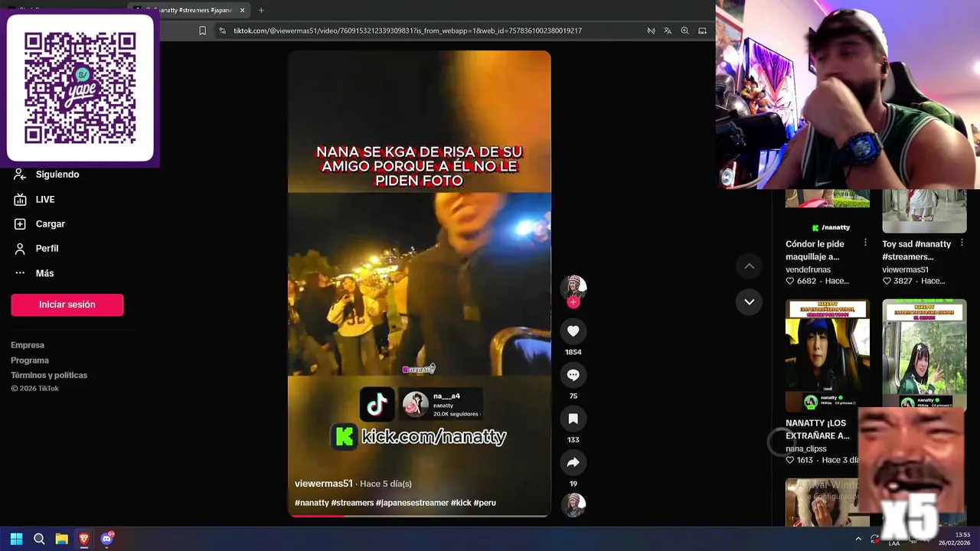Click the 6682 likes count on Cóndor video
Screen dimensions: 980x551
click(806, 281)
